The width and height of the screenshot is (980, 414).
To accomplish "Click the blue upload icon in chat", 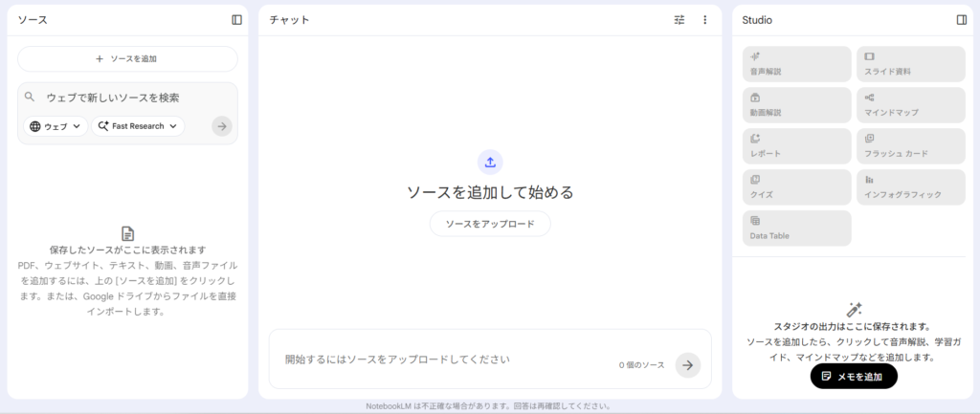I will 490,163.
